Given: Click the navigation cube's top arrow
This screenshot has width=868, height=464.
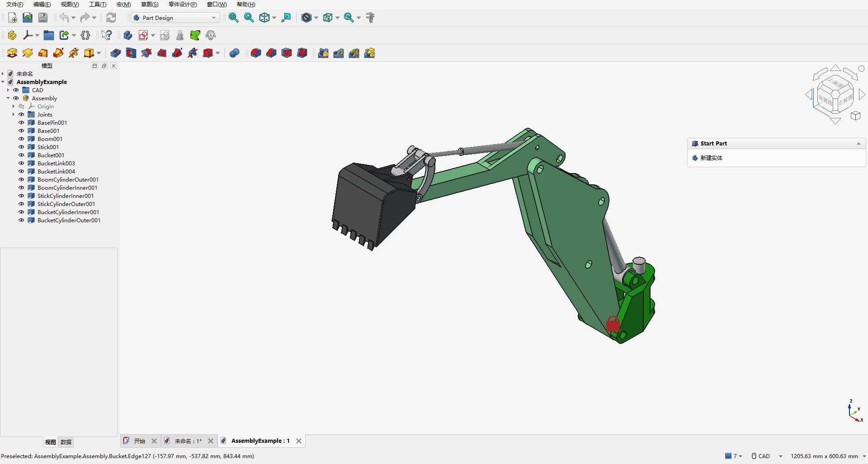Looking at the screenshot, I should 835,68.
